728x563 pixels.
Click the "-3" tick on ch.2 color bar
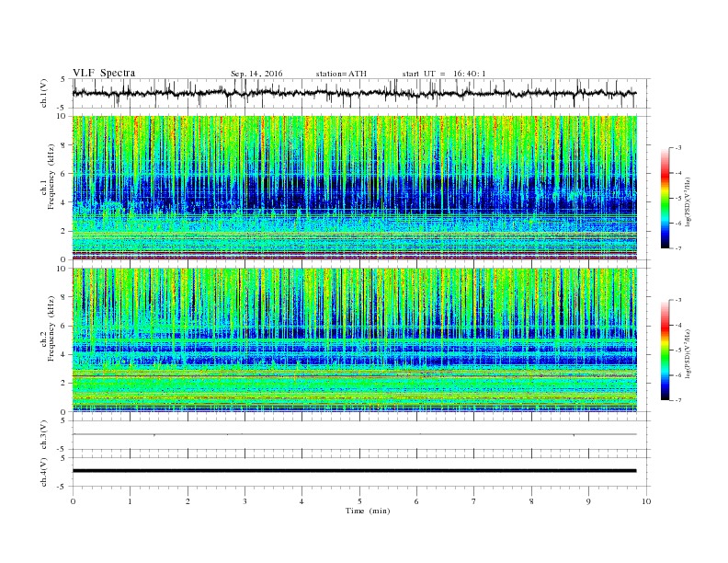(x=678, y=300)
